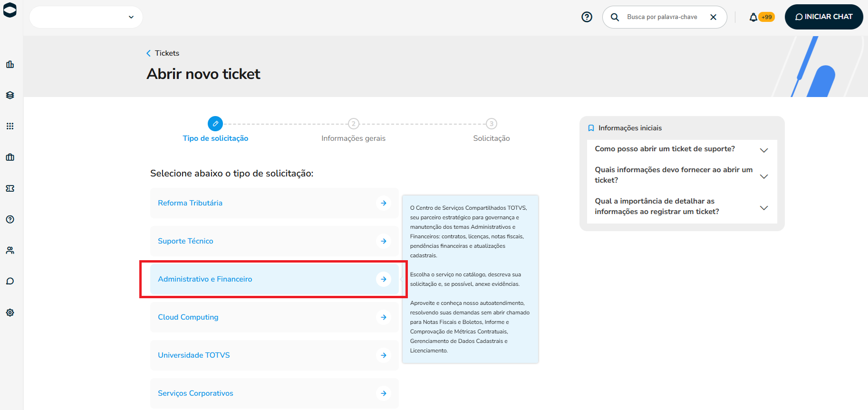Click the arrow icon on Universidade TOTVS
Image resolution: width=868 pixels, height=410 pixels.
coord(384,355)
